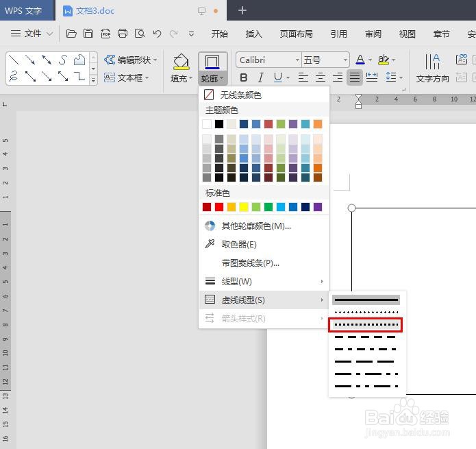Select the curve S shape tool
This screenshot has width=476, height=449.
(x=63, y=60)
